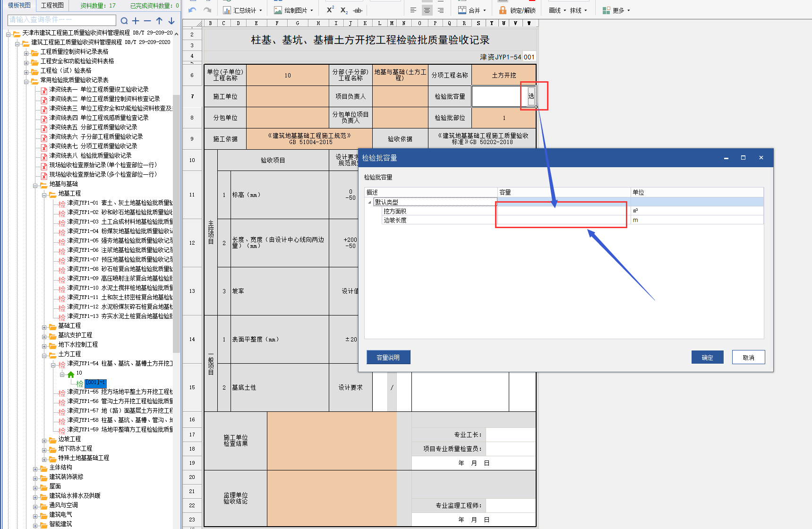The image size is (812, 529).
Task: Align text left in toolbar
Action: 413,10
